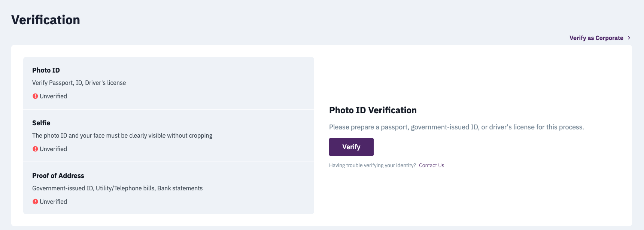The width and height of the screenshot is (644, 230).
Task: Click 'Having trouble verifying your identity?' text
Action: point(373,165)
